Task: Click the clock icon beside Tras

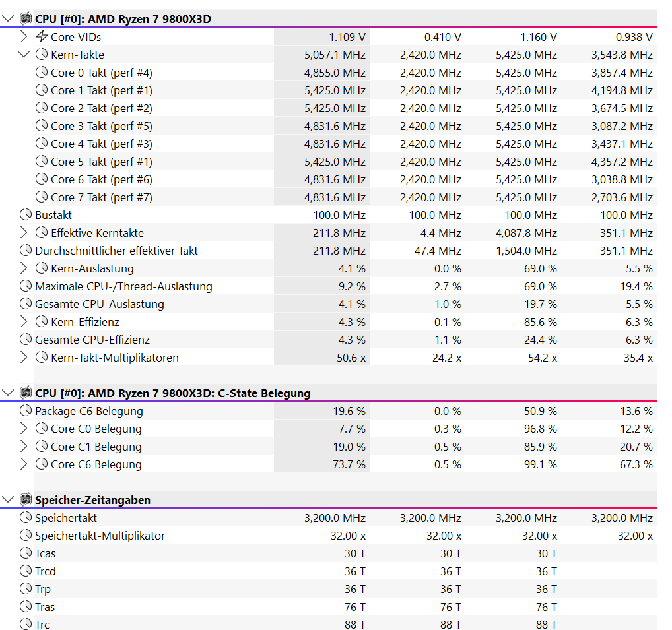Action: pyautogui.click(x=26, y=606)
